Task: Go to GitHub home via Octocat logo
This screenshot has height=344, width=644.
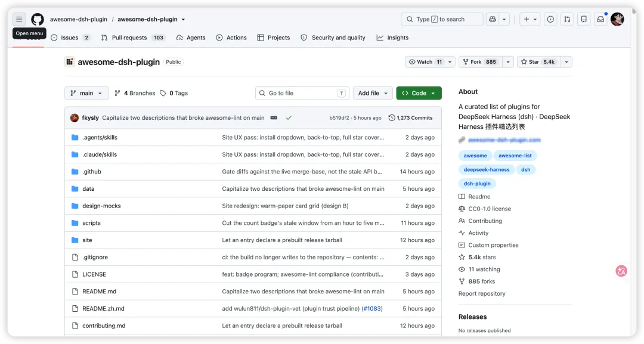Action: [38, 19]
